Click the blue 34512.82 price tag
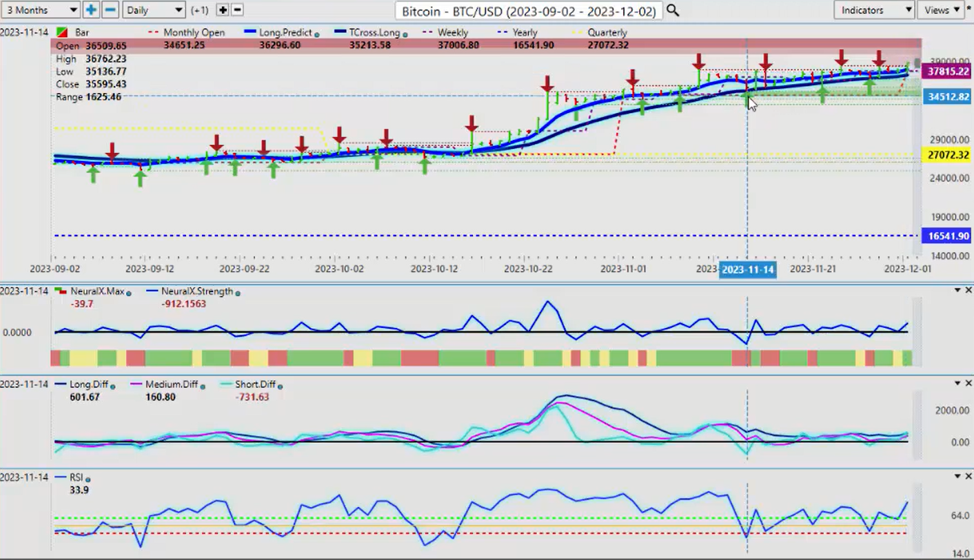 click(948, 97)
